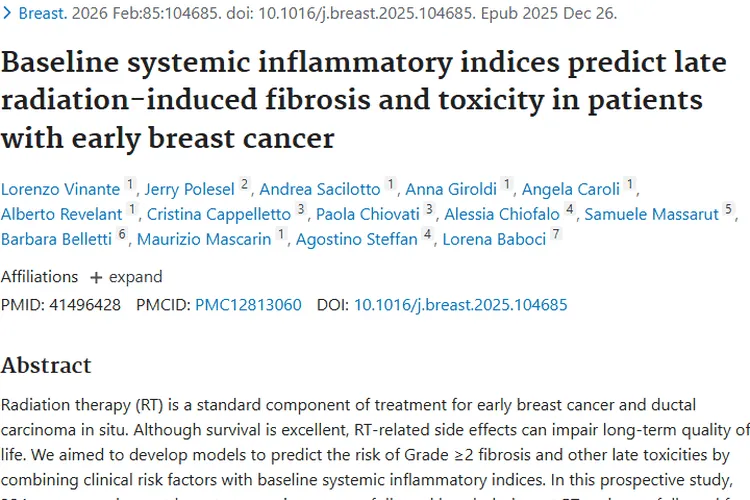Open the PMC12813060 full-text link

click(x=248, y=305)
